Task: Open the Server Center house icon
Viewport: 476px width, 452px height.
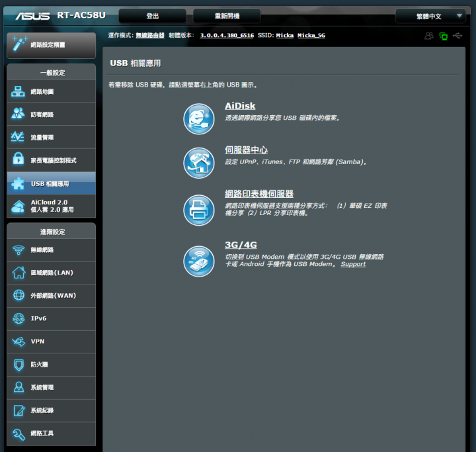Action: (199, 163)
